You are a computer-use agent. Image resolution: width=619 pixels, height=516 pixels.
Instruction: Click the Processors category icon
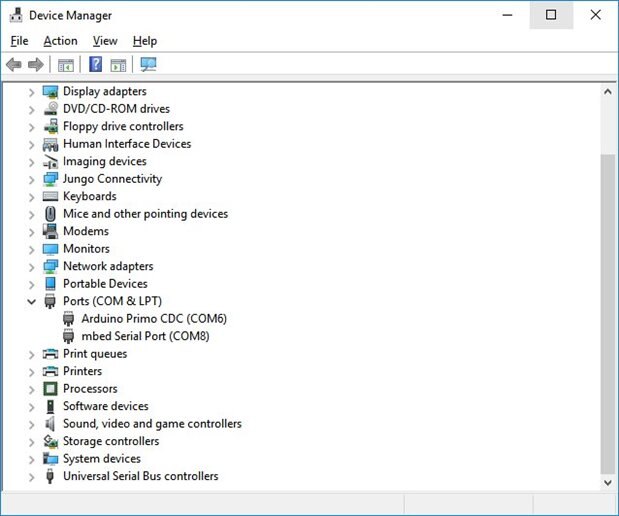pyautogui.click(x=51, y=389)
